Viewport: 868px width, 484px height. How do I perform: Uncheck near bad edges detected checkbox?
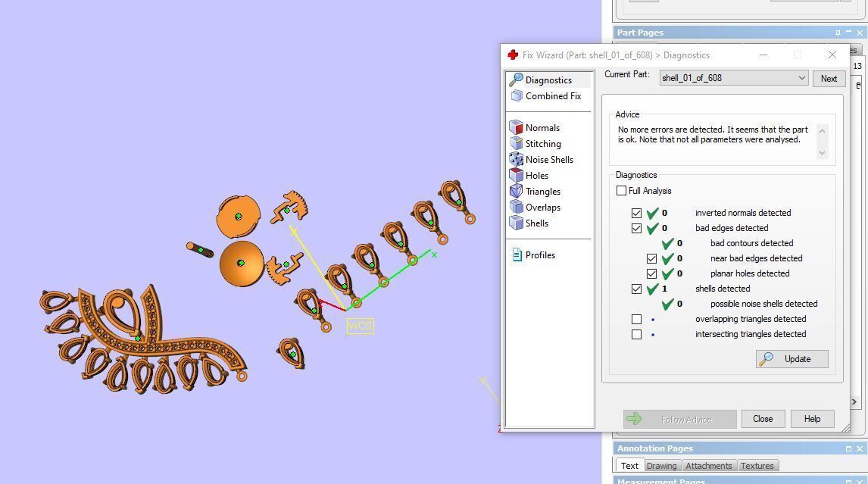pos(651,258)
